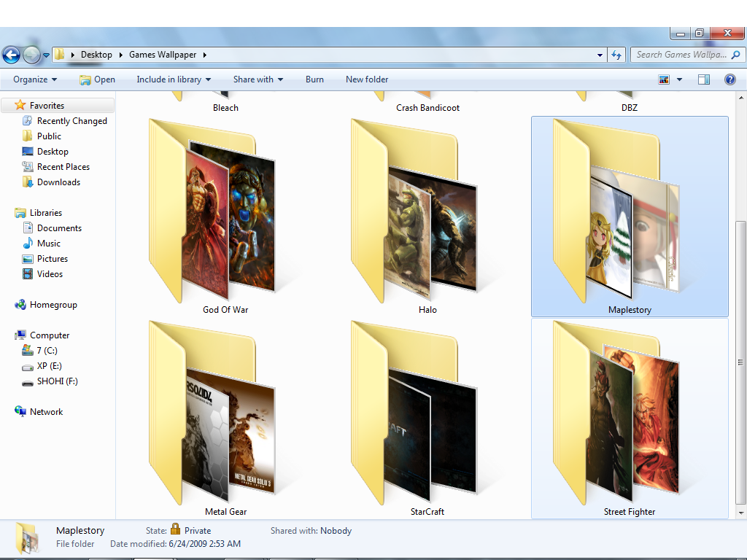Click Games Wallpaper in the breadcrumb path
Viewport: 747px width, 560px height.
tap(162, 54)
